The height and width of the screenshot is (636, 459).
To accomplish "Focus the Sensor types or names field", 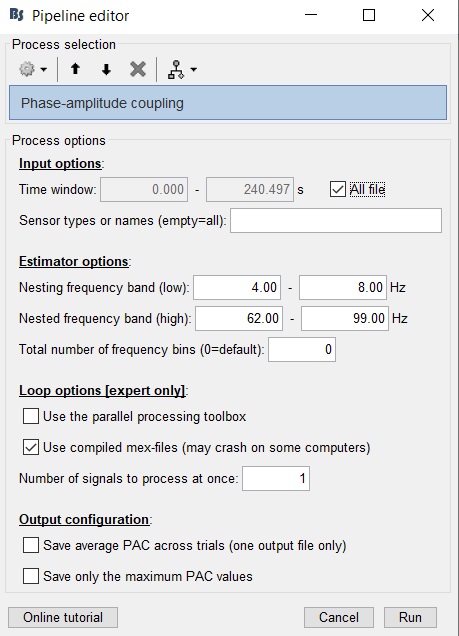I will pyautogui.click(x=336, y=221).
